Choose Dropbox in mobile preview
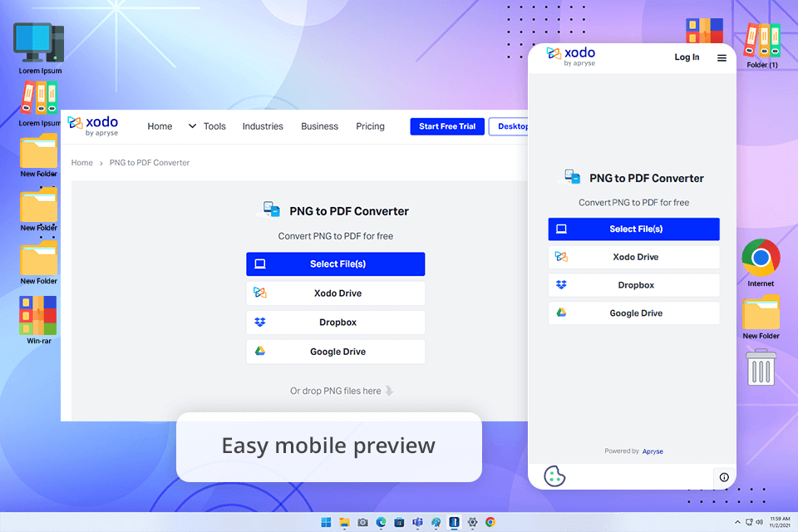This screenshot has width=798, height=532. pyautogui.click(x=633, y=285)
